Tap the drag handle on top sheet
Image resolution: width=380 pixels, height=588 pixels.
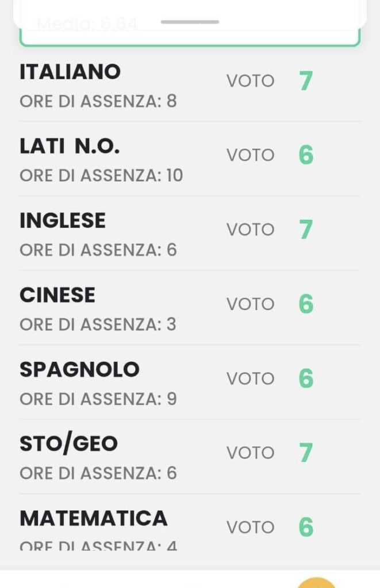click(190, 22)
